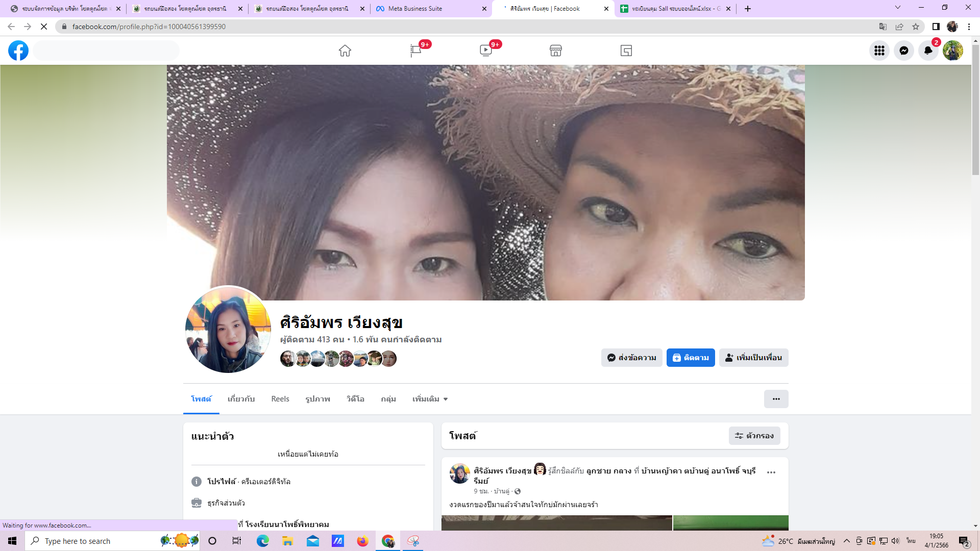Click the Facebook logo
Screen dimensions: 980x551
(18, 51)
